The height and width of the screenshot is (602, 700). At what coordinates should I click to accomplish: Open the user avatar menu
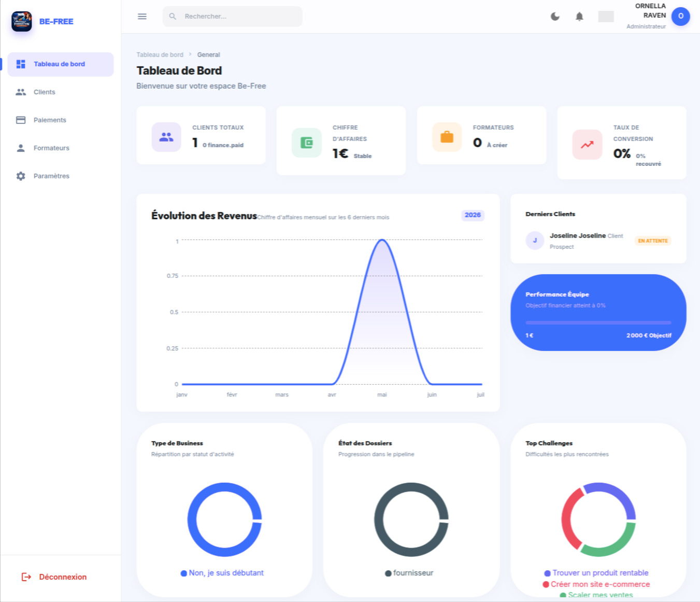[x=680, y=16]
